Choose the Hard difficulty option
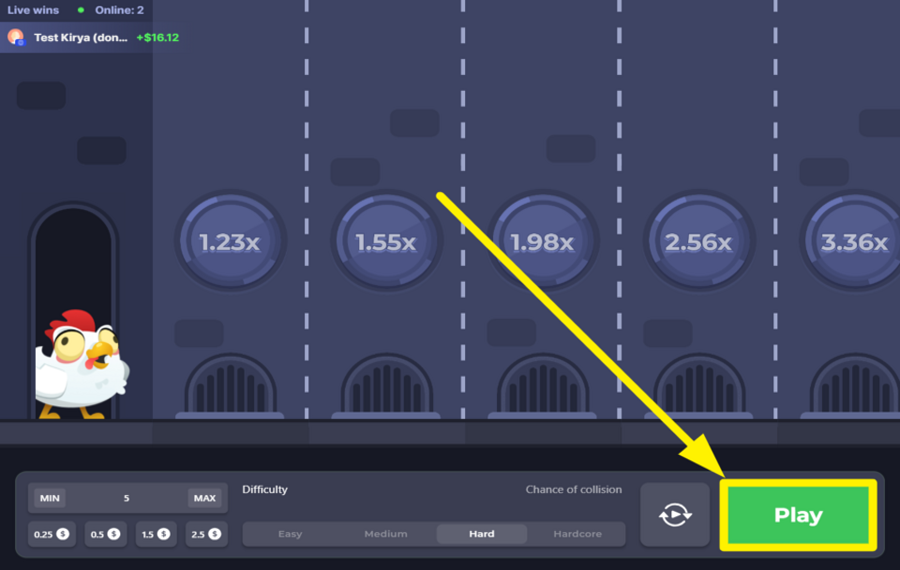Viewport: 900px width, 570px height. click(x=481, y=534)
